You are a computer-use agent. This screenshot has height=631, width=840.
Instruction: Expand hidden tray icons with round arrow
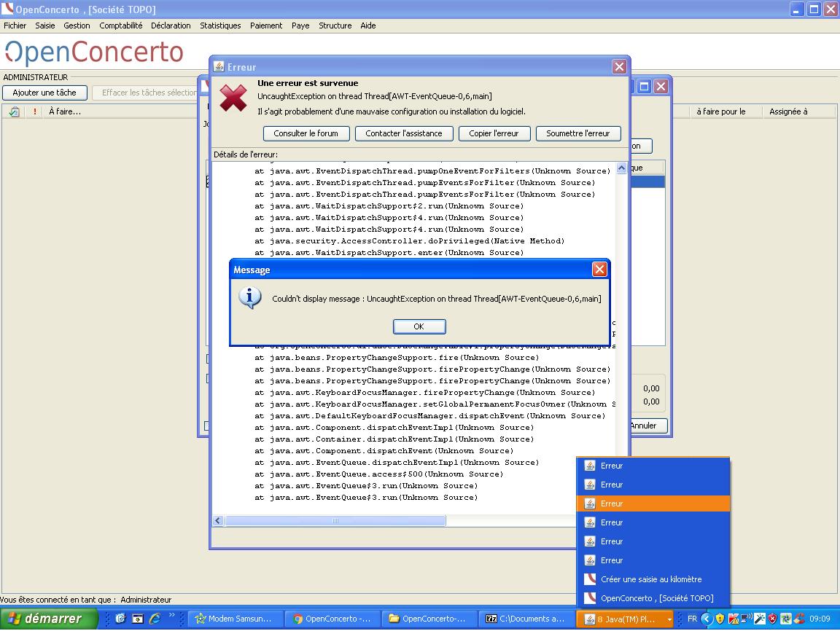click(x=707, y=619)
